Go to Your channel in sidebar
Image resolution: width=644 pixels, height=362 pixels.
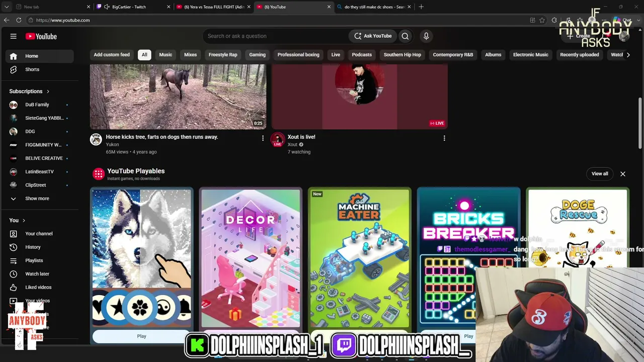(x=39, y=234)
